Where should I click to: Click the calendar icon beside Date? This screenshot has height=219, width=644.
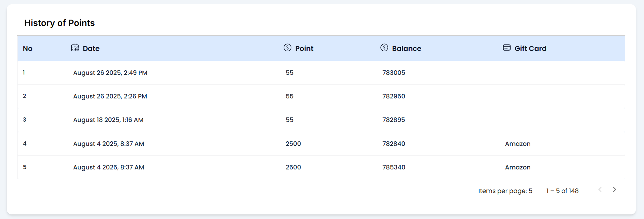click(75, 48)
